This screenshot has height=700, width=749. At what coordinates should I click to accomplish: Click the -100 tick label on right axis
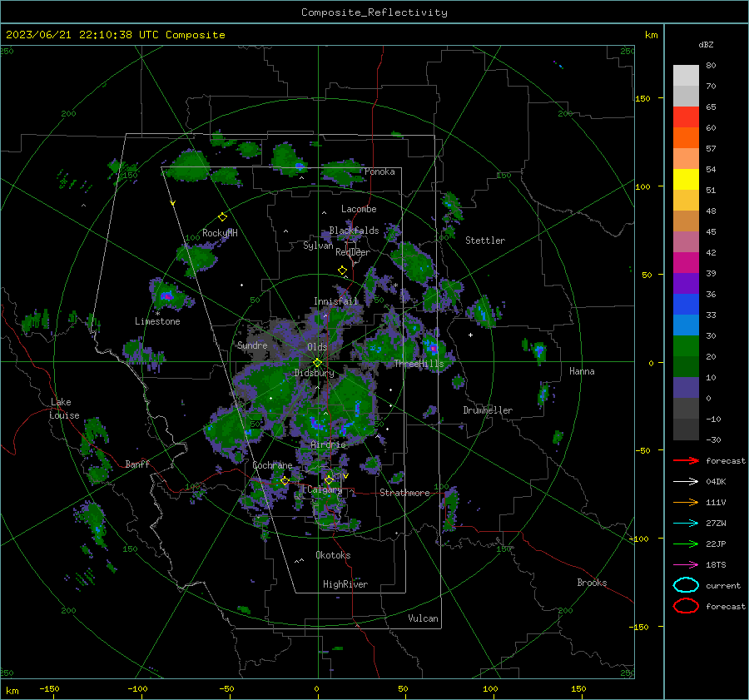(x=638, y=539)
